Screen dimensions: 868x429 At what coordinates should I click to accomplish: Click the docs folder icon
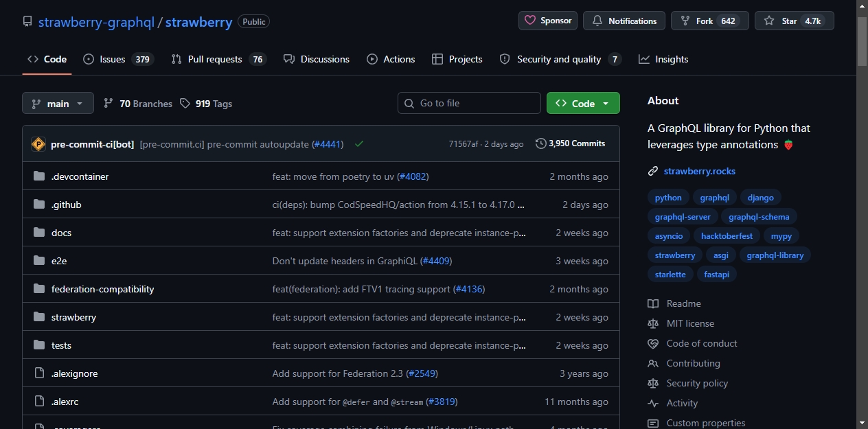tap(39, 233)
